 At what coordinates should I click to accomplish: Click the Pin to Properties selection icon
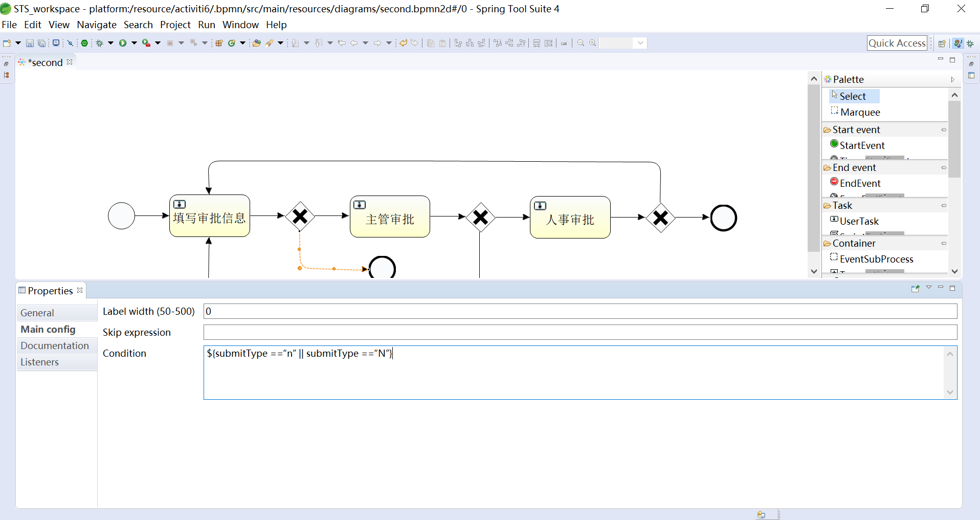coord(915,289)
